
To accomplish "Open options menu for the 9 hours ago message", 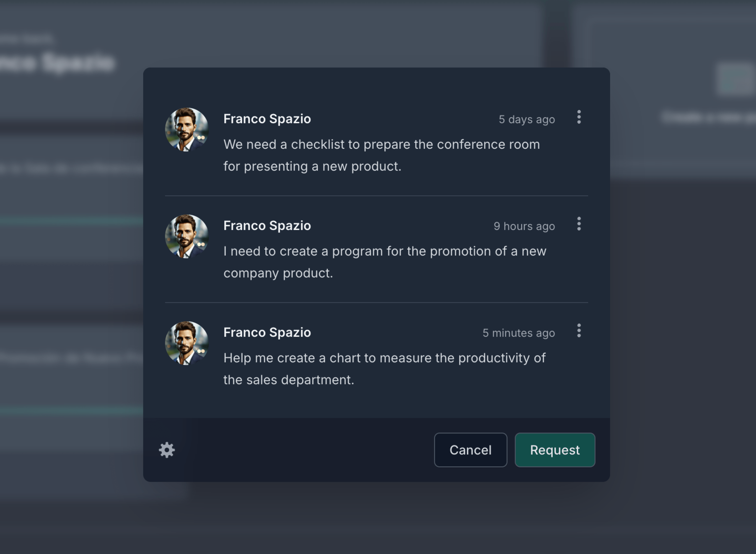I will [x=579, y=224].
